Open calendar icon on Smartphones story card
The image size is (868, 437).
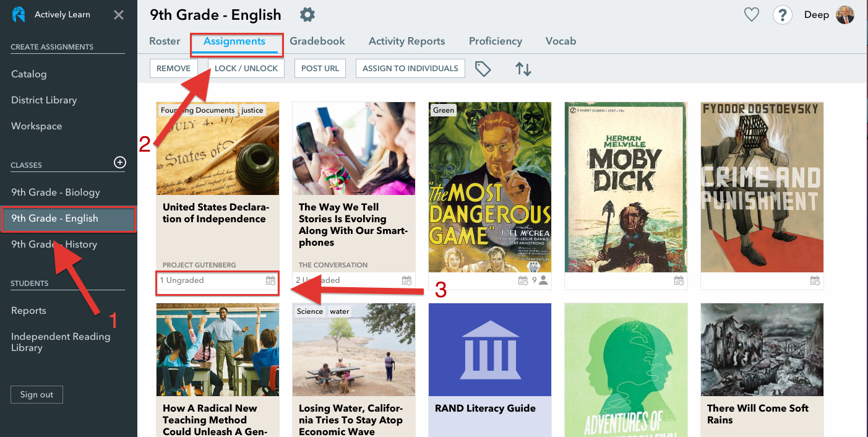coord(406,280)
